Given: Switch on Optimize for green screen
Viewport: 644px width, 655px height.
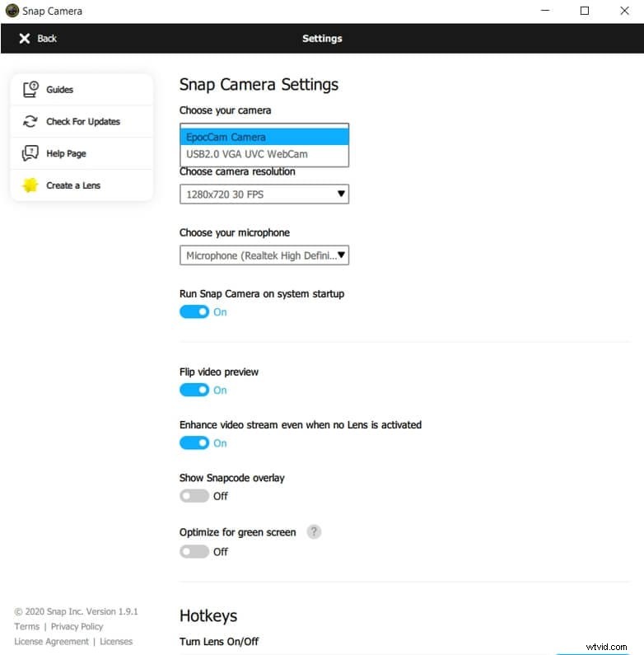Looking at the screenshot, I should 194,551.
